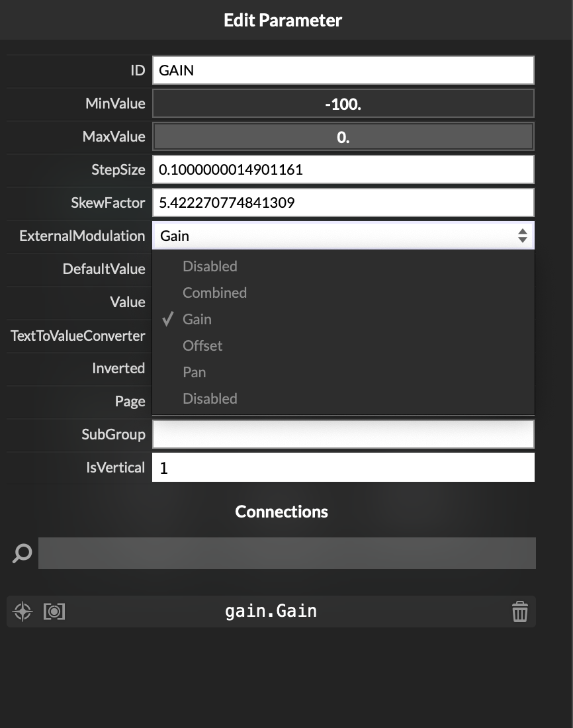The image size is (573, 728).
Task: Open the ExternalModulation combo box arrows
Action: coord(523,236)
